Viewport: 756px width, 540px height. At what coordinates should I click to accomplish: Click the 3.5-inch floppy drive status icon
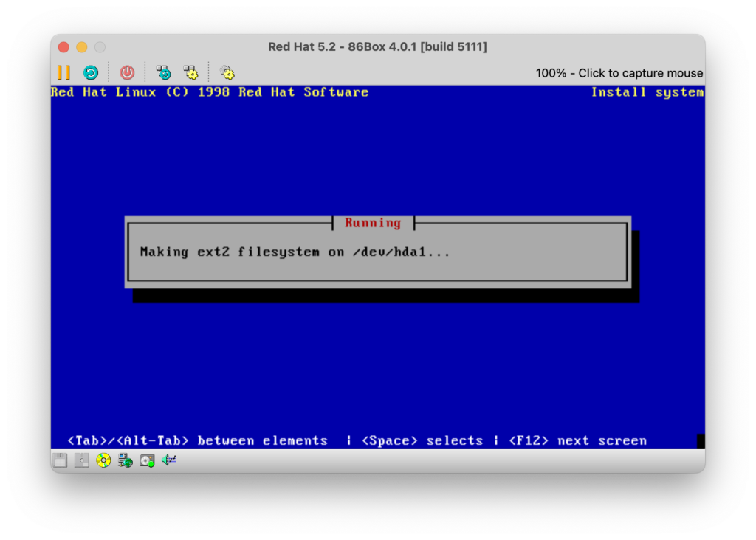[x=61, y=460]
